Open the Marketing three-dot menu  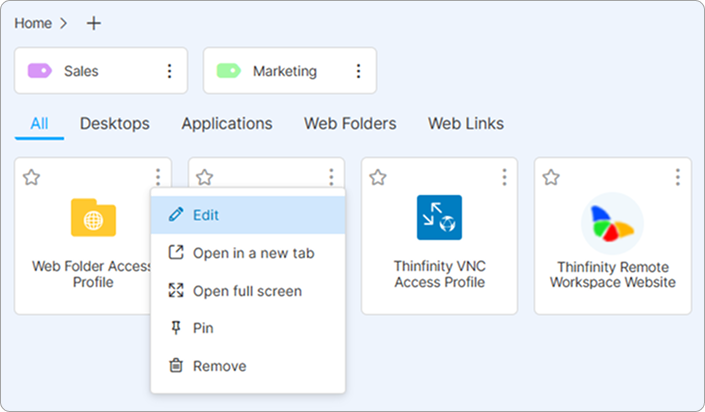tap(358, 71)
